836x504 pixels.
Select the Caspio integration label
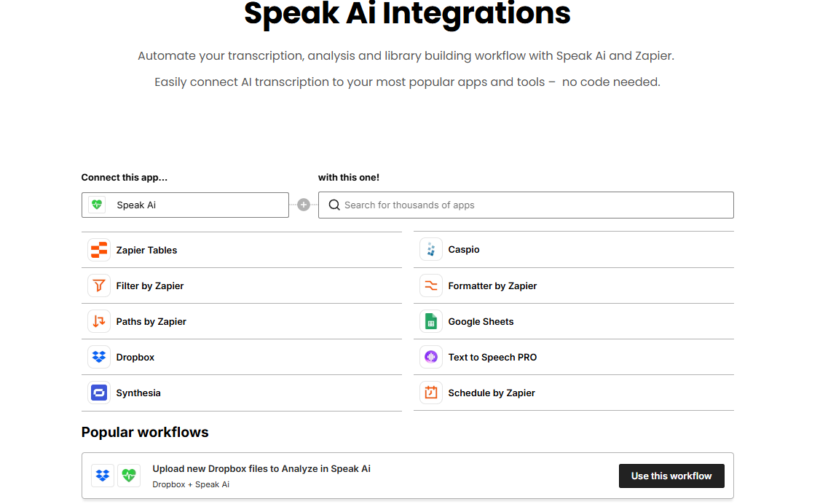tap(464, 250)
